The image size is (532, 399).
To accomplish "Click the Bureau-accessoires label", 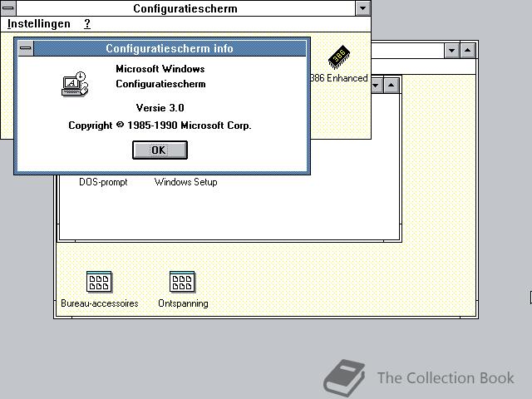I will click(100, 303).
